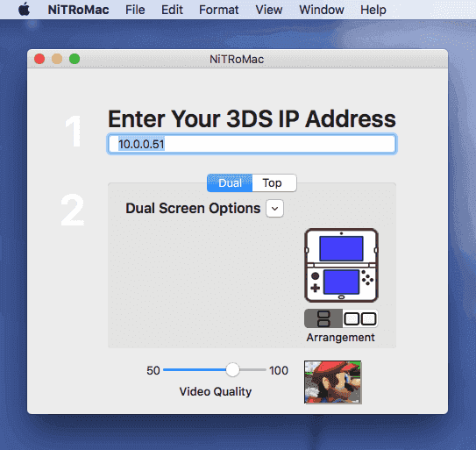The height and width of the screenshot is (450, 476).
Task: Click the top screen of the 3DS image
Action: pos(341,248)
